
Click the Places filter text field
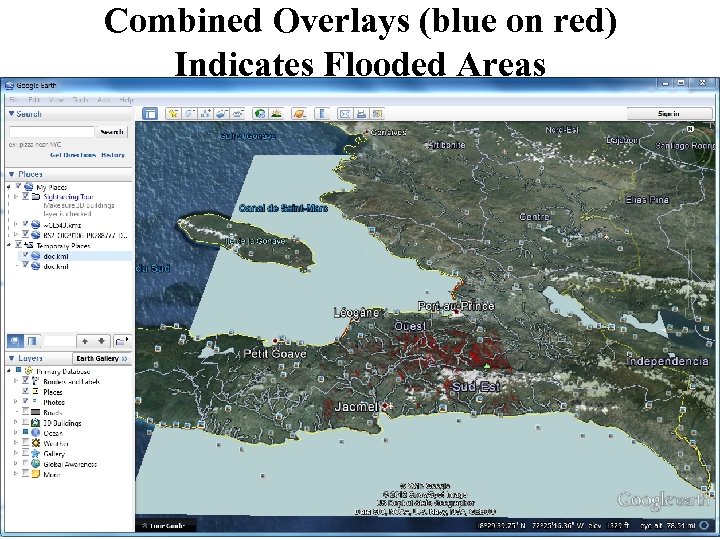58,341
